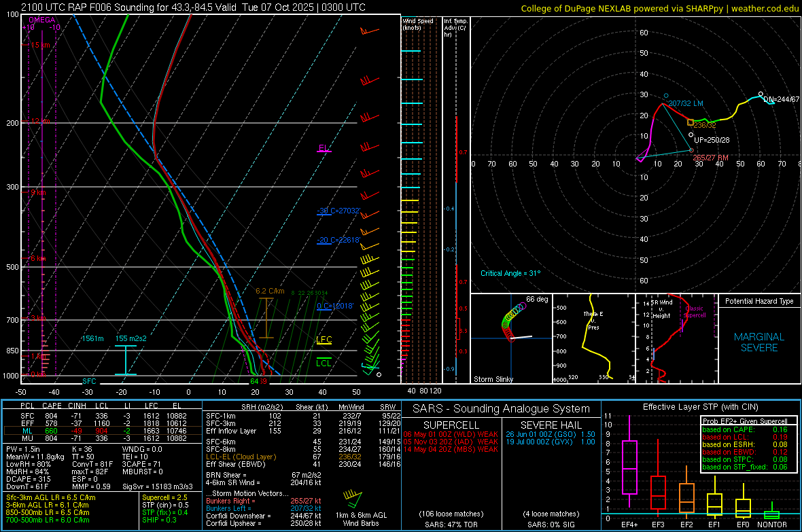Click the UP=250/28 Corfidi upshear label
Image resolution: width=802 pixels, height=532 pixels.
click(712, 140)
